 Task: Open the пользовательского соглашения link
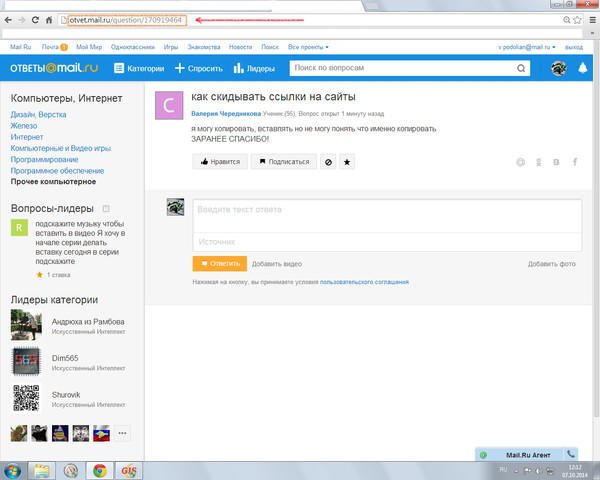[364, 283]
